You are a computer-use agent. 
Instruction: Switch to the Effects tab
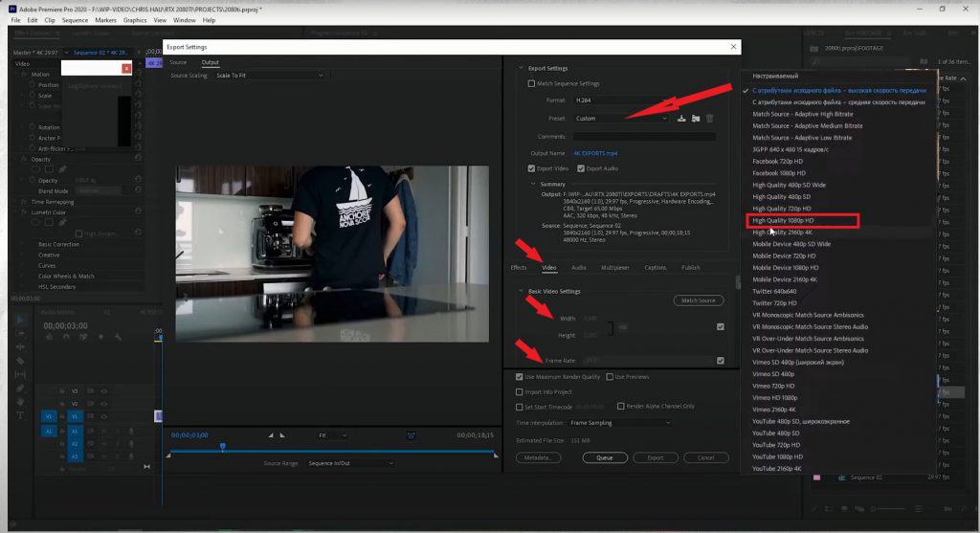(x=518, y=267)
